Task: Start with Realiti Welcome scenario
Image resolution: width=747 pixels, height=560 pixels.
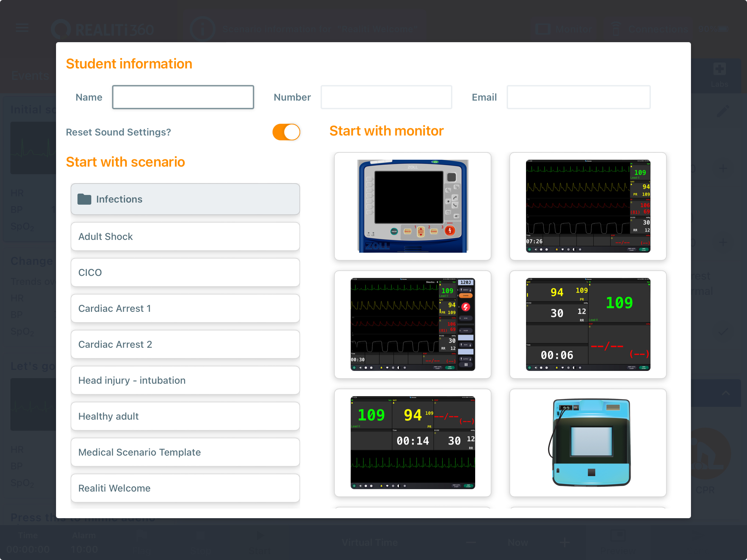Action: coord(185,488)
